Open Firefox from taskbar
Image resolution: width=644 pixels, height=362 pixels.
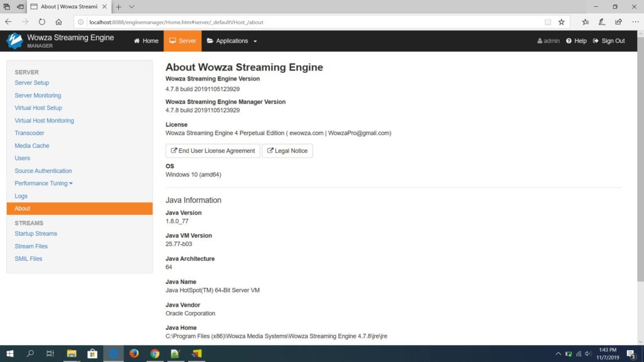(134, 353)
